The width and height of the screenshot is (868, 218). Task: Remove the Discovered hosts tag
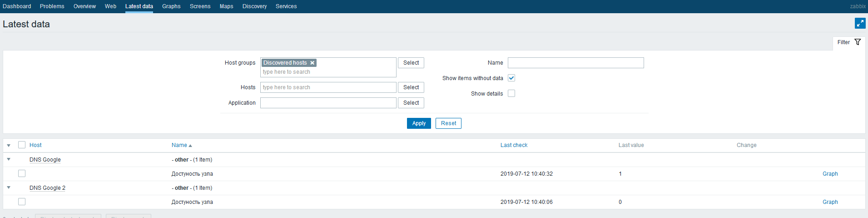(312, 63)
